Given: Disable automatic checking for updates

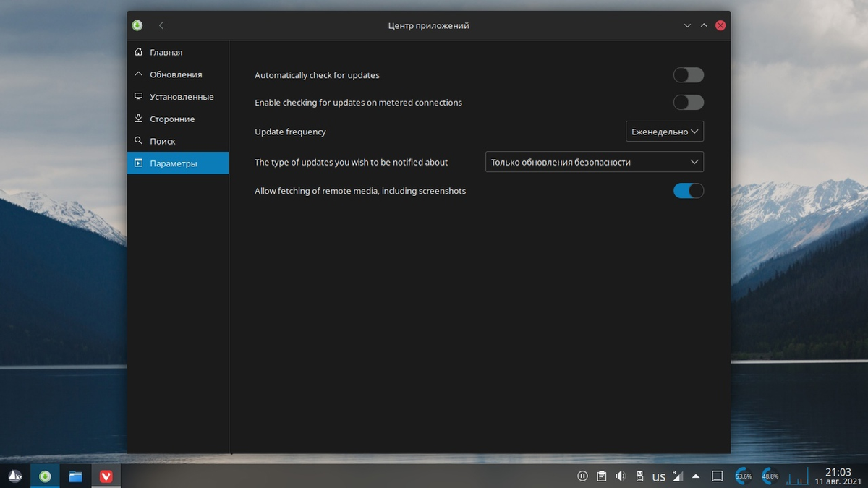Looking at the screenshot, I should coord(688,74).
